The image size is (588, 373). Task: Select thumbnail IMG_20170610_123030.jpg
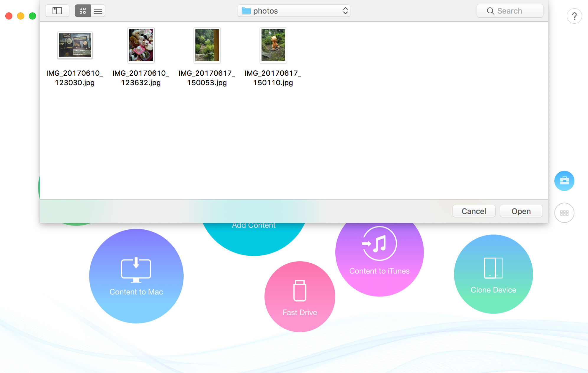point(75,45)
